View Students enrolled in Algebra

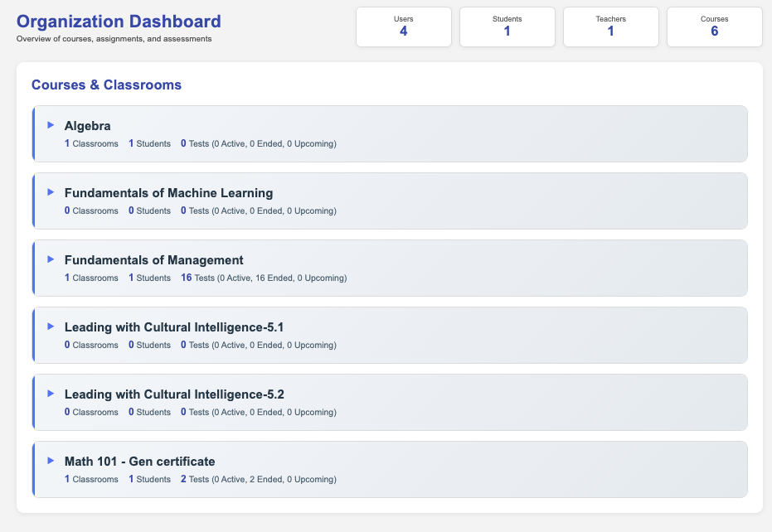[149, 143]
